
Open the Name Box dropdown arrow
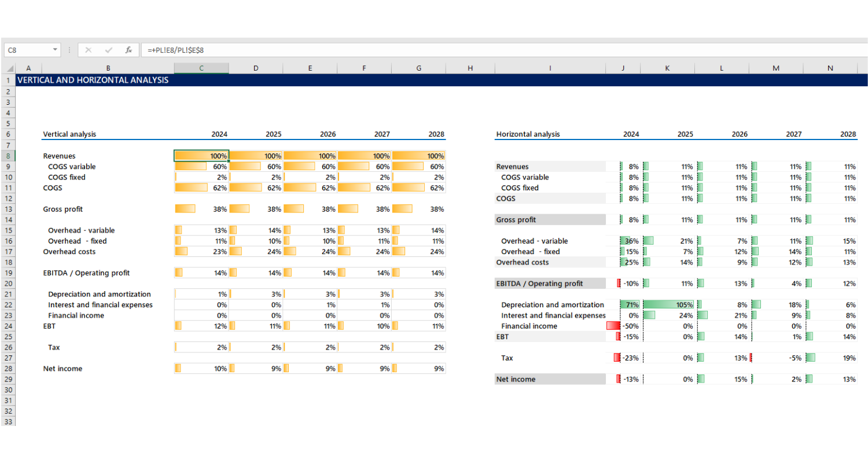[55, 50]
